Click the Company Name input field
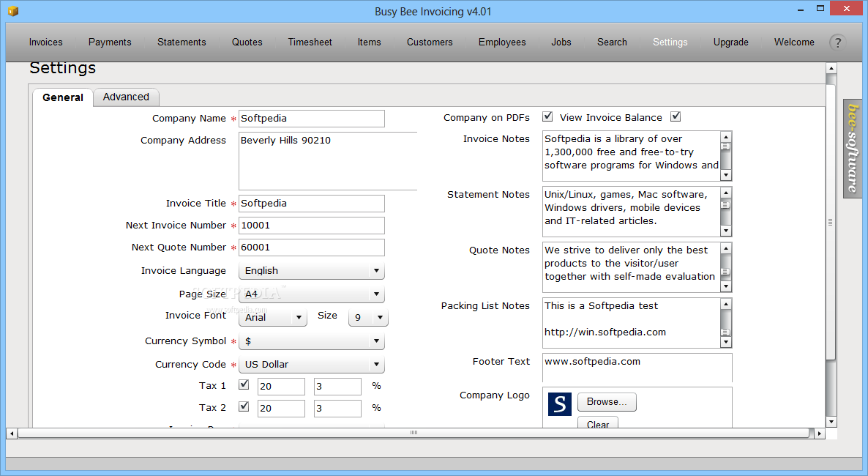This screenshot has height=476, width=868. coord(312,119)
